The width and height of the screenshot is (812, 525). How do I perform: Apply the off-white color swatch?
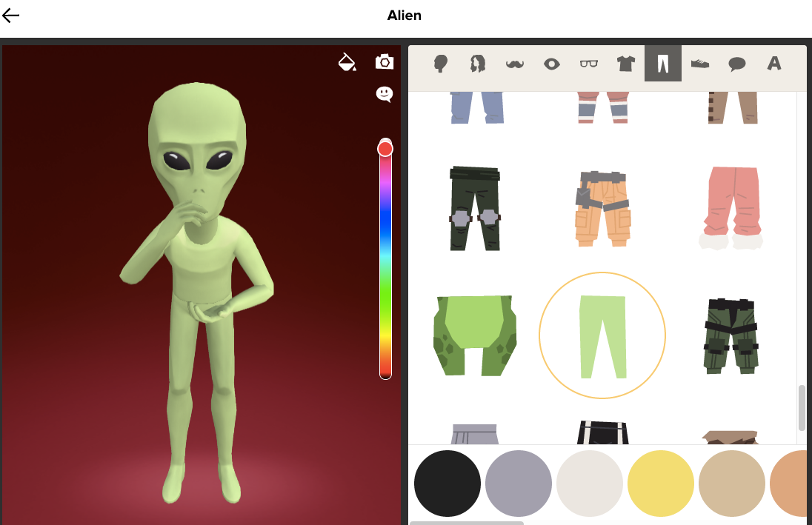click(589, 484)
